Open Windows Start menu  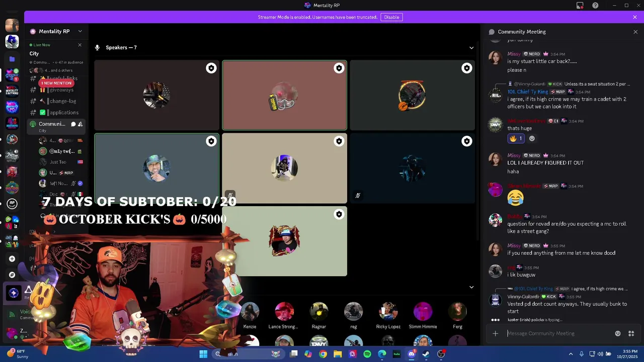point(203,354)
